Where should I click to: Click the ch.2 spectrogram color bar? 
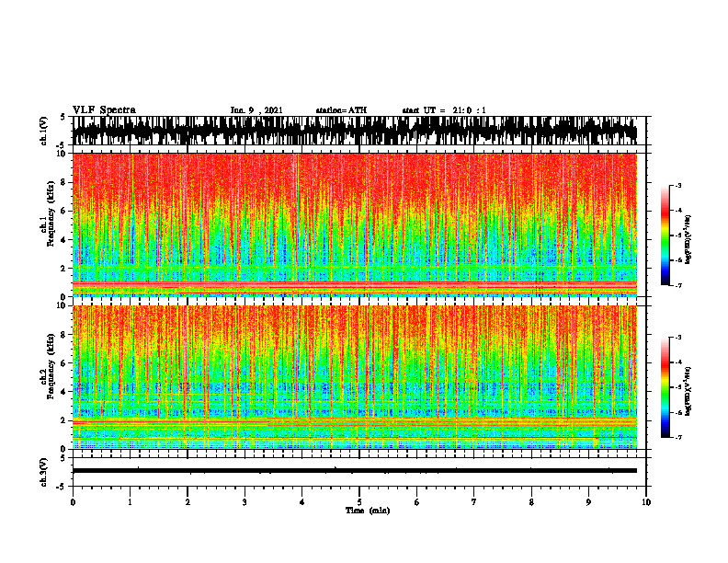(x=665, y=387)
